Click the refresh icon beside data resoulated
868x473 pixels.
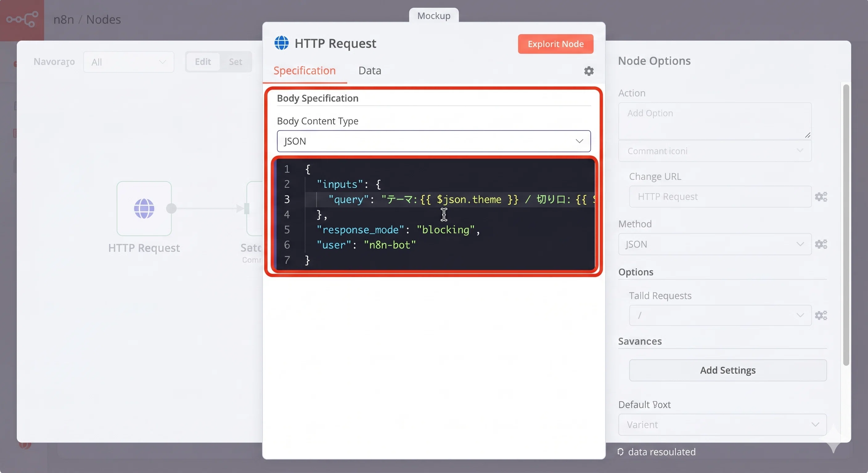[x=620, y=452]
